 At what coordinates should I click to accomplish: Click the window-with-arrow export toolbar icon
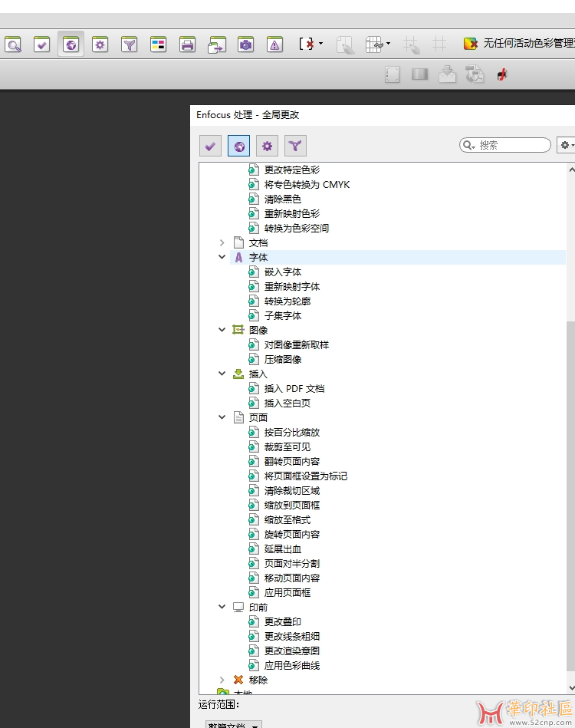tap(217, 44)
